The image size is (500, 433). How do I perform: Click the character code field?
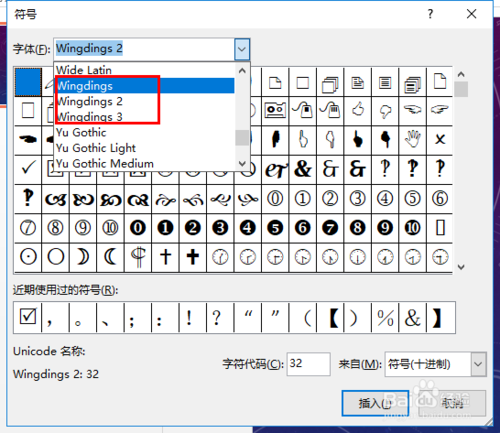(309, 364)
